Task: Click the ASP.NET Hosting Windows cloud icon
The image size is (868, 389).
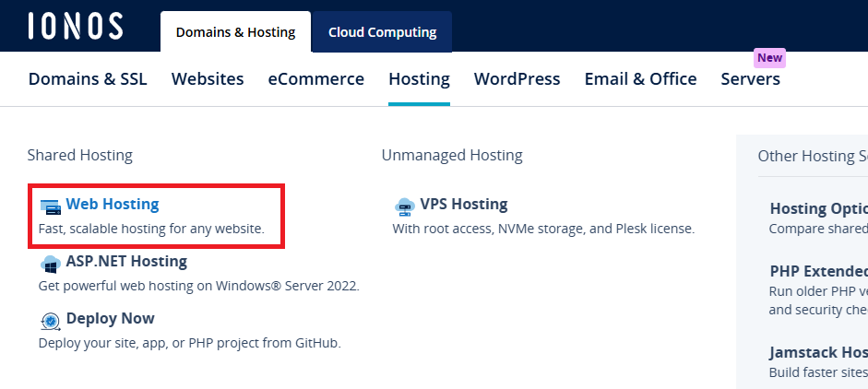Action: click(51, 264)
